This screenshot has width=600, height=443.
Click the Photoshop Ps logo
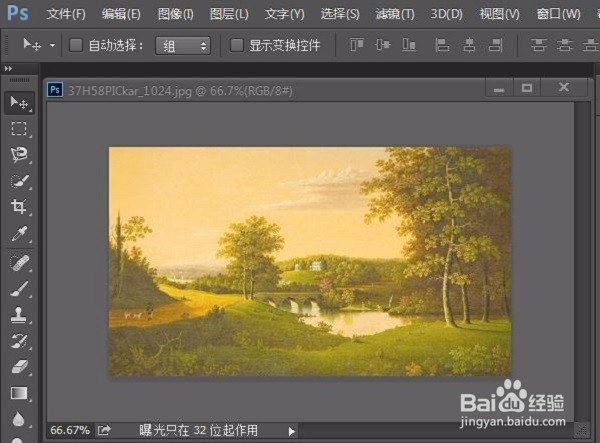[x=18, y=13]
